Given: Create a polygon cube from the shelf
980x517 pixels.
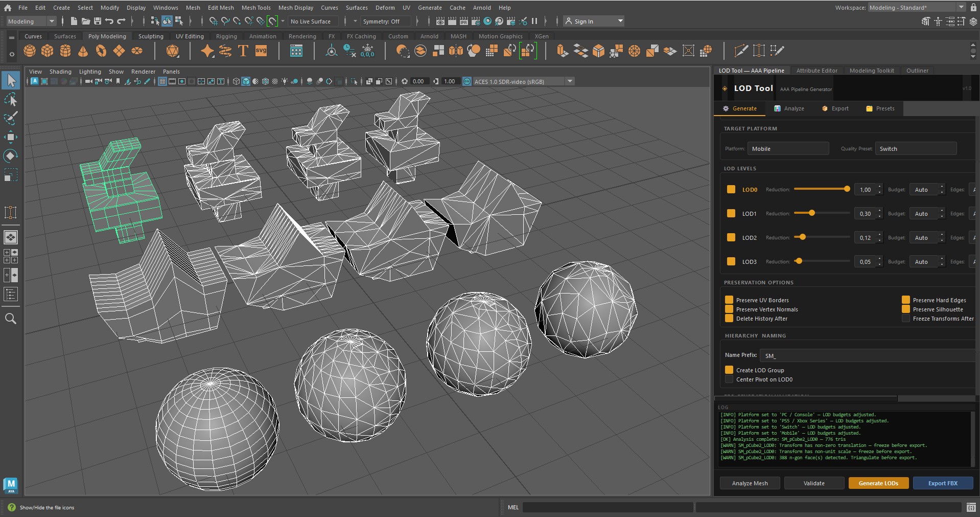Looking at the screenshot, I should (x=48, y=51).
